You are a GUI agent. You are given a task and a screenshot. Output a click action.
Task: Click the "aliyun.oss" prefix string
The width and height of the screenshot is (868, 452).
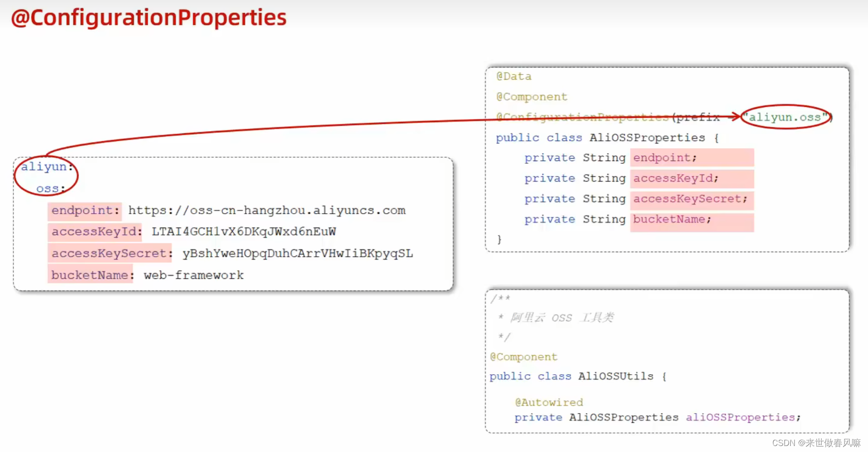[785, 117]
